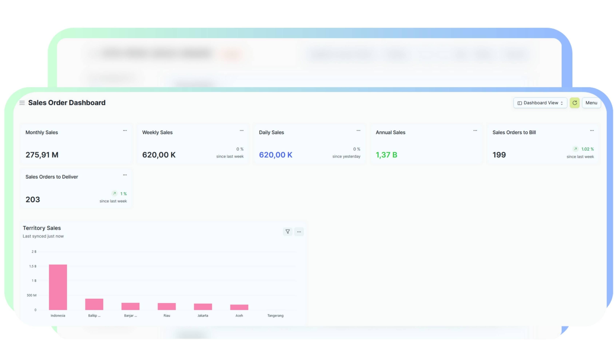614x364 pixels.
Task: Open Territory Sales chart options ellipsis
Action: (299, 232)
